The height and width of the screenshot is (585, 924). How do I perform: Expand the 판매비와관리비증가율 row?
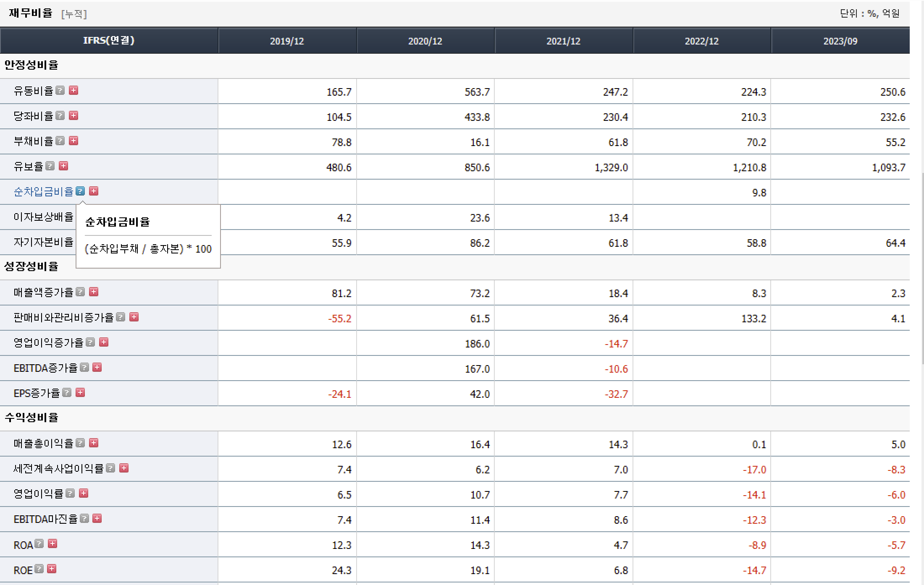134,317
